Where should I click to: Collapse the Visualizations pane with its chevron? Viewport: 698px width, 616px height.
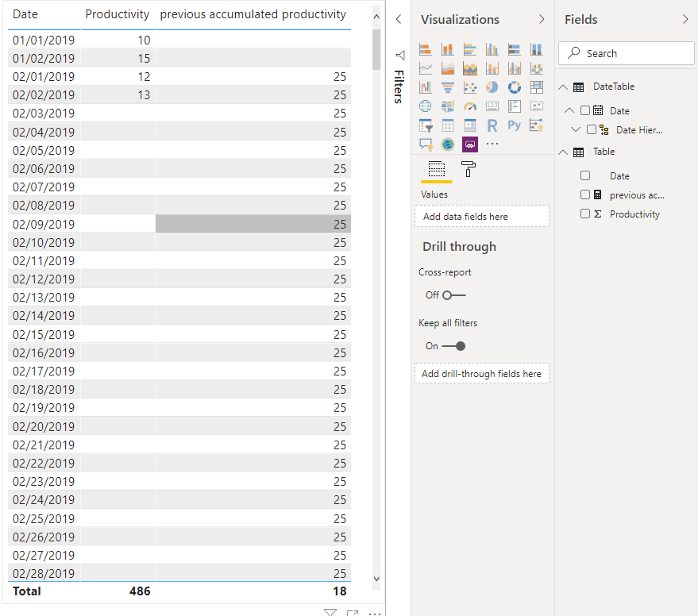pos(542,19)
